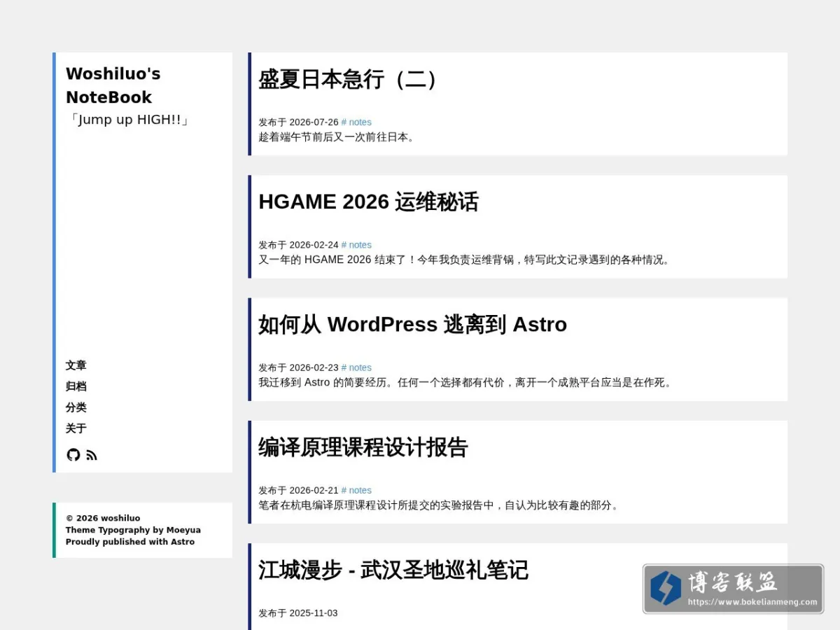Open post 编译原理课程设计报告
This screenshot has width=840, height=630.
(363, 447)
